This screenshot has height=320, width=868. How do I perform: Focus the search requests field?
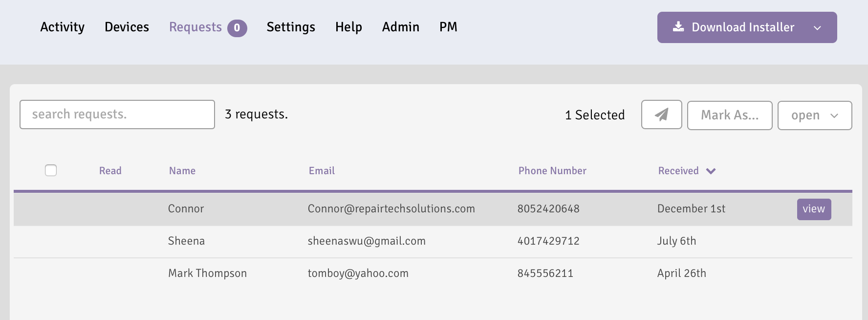pos(117,114)
